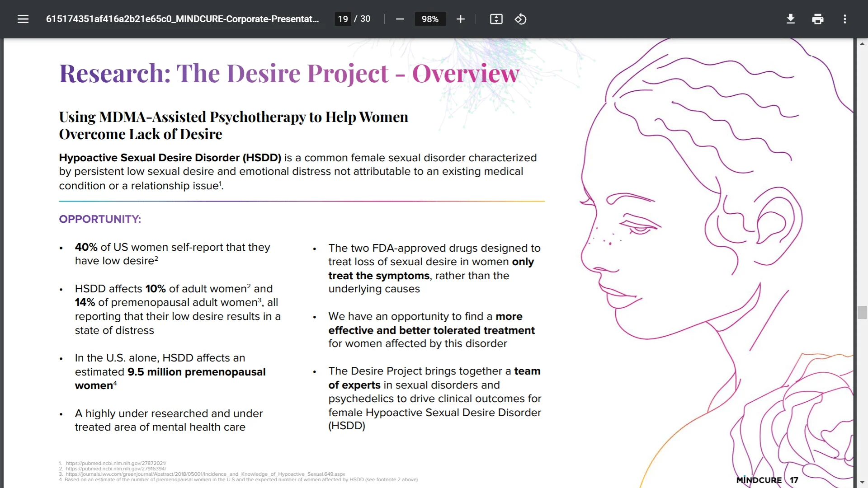Click the total page count '30'
This screenshot has width=868, height=488.
365,19
